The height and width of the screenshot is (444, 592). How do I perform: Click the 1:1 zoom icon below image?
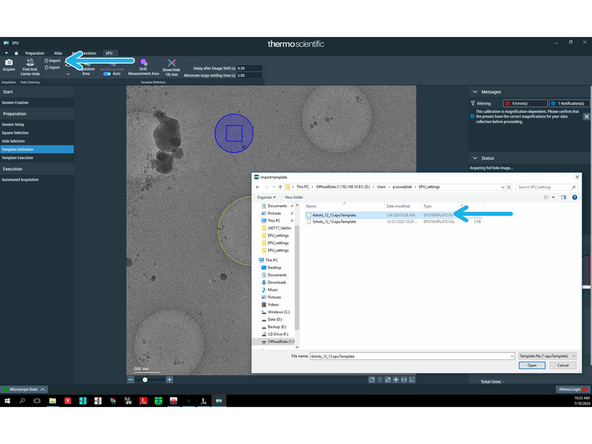pos(404,380)
